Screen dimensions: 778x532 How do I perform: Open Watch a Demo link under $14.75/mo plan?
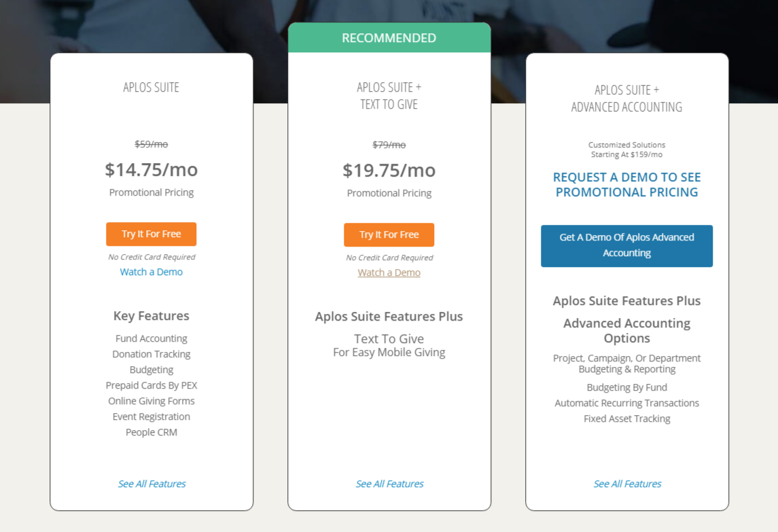pyautogui.click(x=152, y=272)
